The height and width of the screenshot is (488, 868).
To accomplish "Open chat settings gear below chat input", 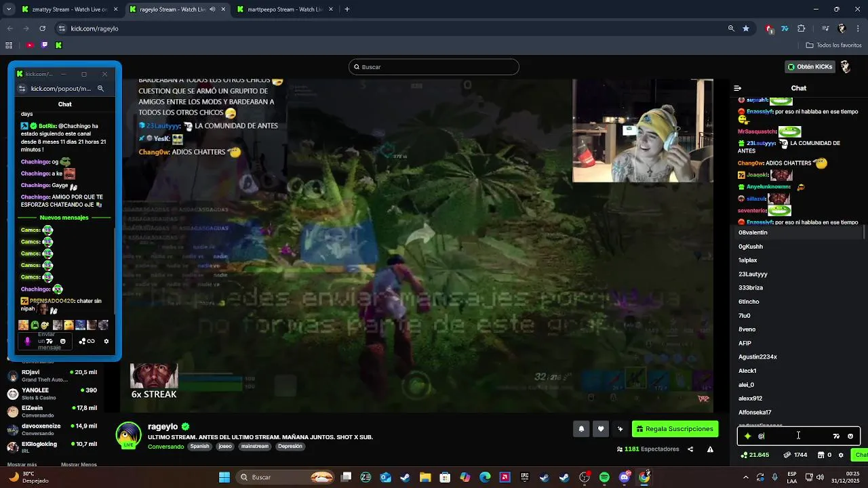I will [841, 455].
